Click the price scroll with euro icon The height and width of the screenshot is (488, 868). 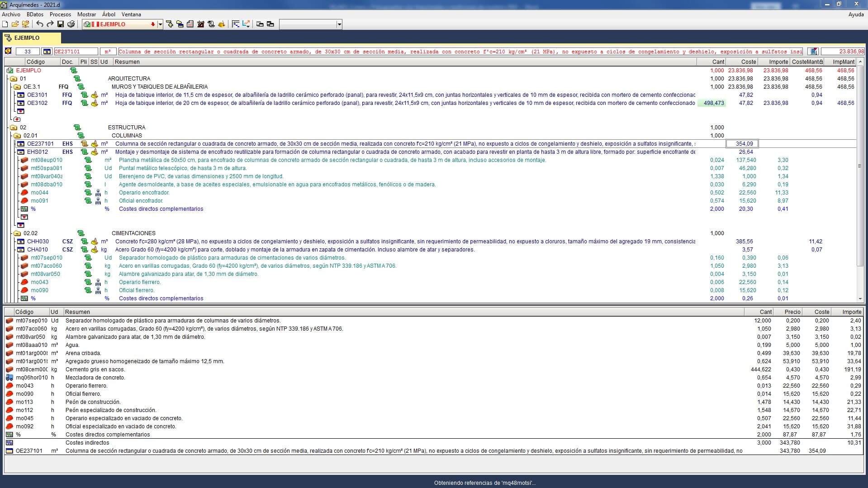pos(211,24)
